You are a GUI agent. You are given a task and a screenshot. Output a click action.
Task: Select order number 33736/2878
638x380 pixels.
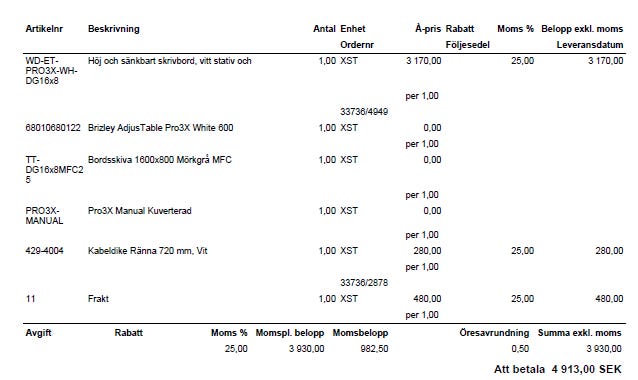click(x=364, y=282)
